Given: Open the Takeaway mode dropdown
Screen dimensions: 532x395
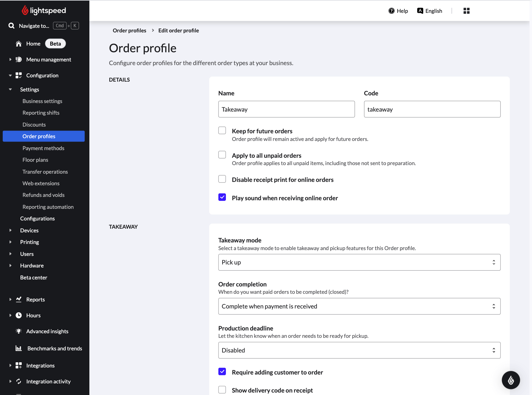Looking at the screenshot, I should (359, 262).
